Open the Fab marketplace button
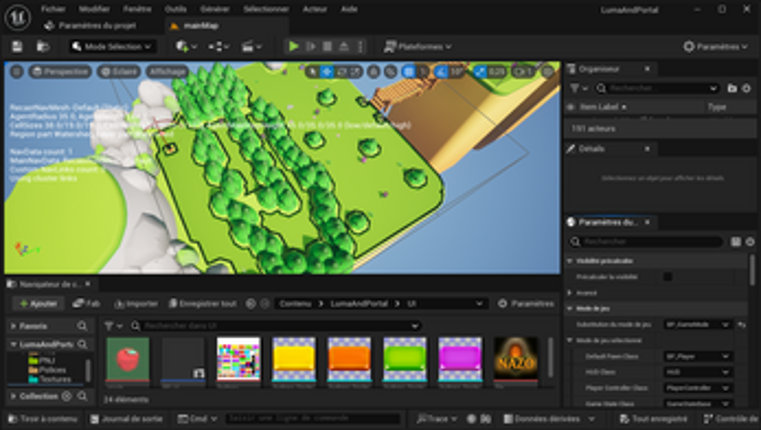 point(86,303)
